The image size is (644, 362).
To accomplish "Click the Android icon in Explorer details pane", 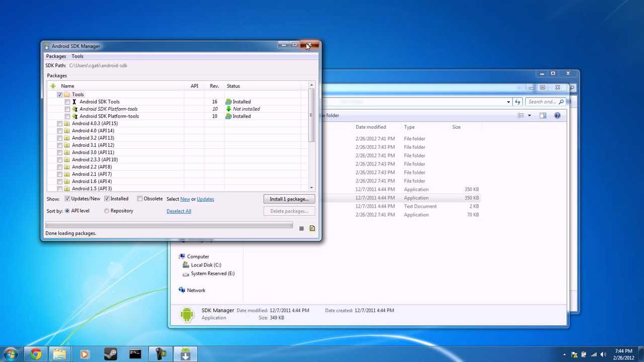I will 187,314.
